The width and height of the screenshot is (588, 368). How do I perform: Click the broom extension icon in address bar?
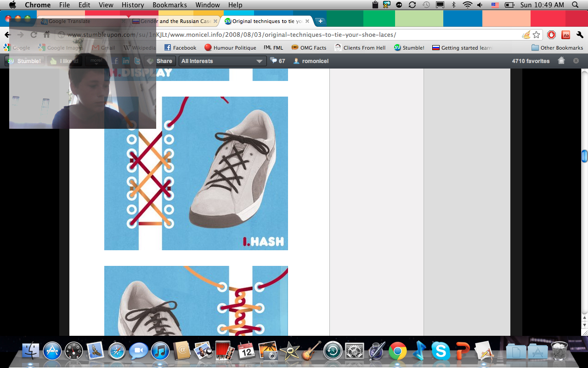pos(526,35)
